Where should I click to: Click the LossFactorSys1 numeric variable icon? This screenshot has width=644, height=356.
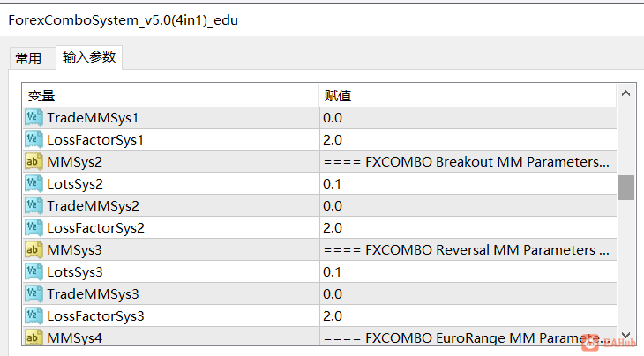click(x=34, y=140)
